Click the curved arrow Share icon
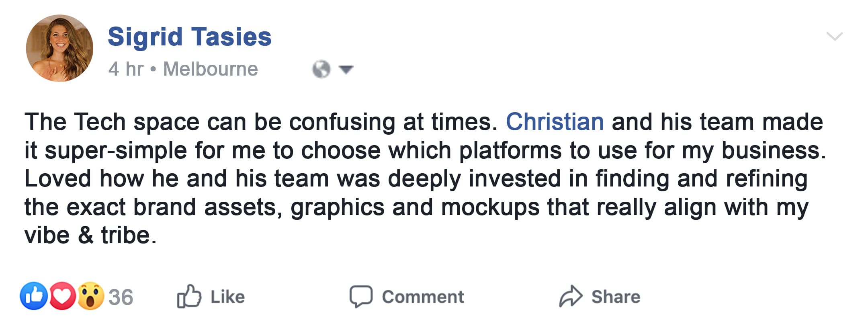The width and height of the screenshot is (868, 334). click(571, 297)
